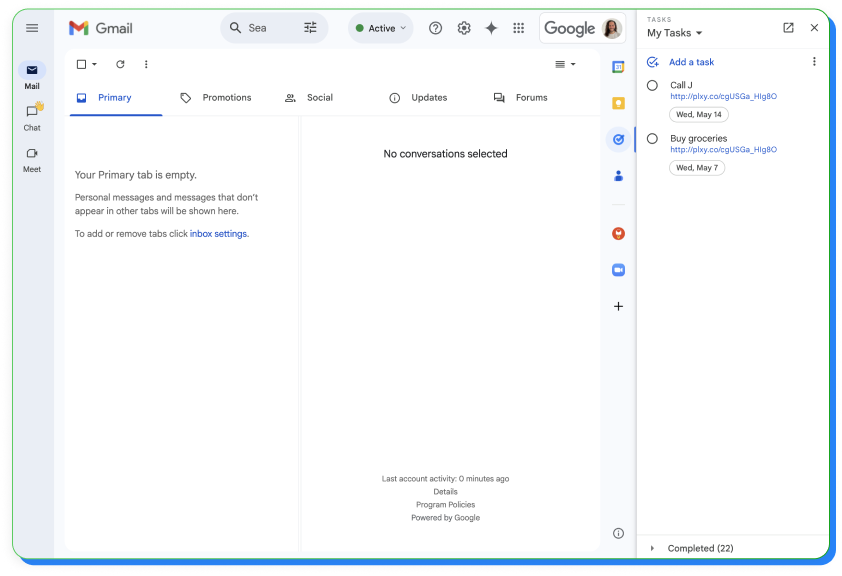Image resolution: width=842 pixels, height=576 pixels.
Task: Switch to the Promotions tab
Action: [x=226, y=97]
